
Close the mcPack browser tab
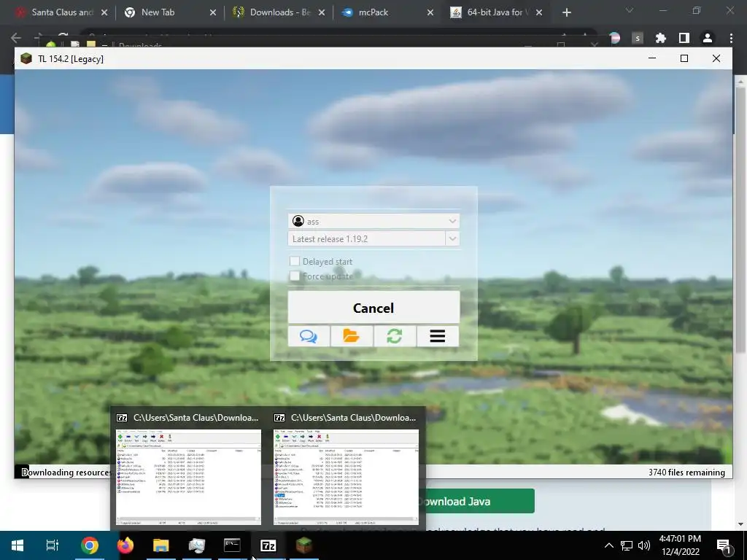pos(430,13)
